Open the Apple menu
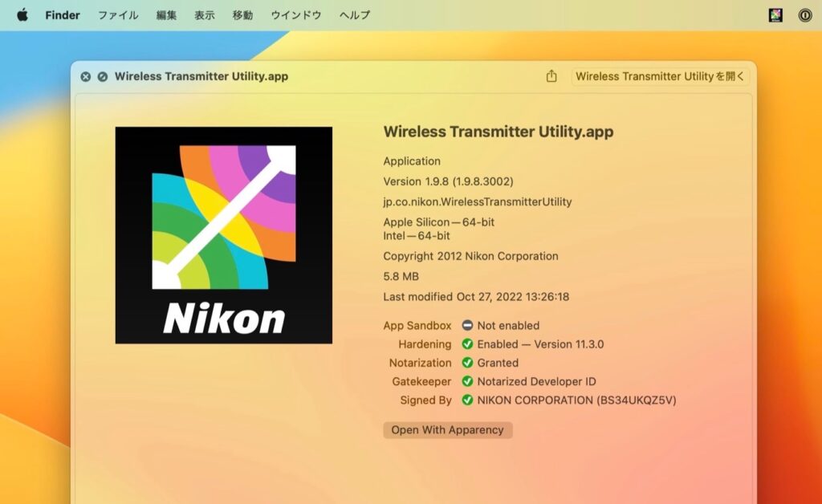 [22, 15]
